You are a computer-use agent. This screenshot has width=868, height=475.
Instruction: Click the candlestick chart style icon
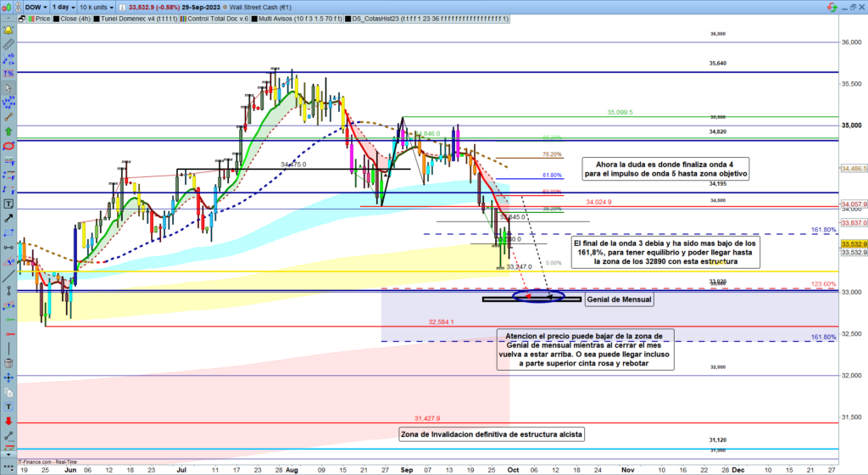pyautogui.click(x=8, y=6)
